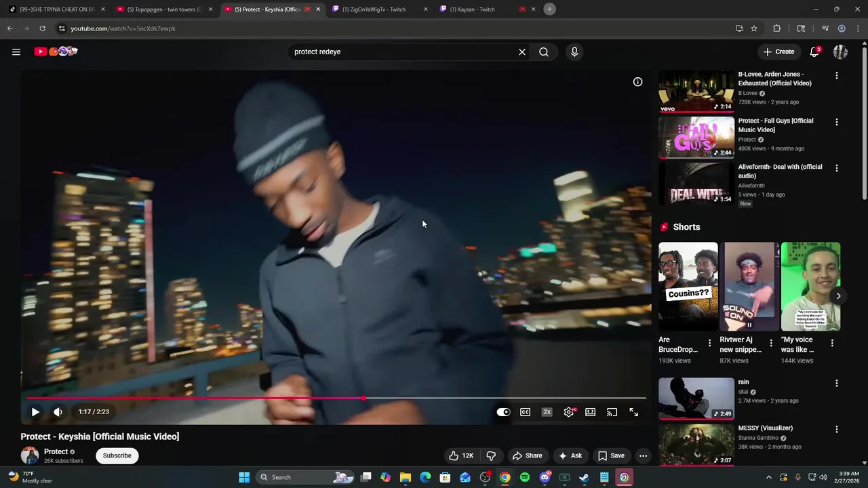The image size is (868, 488).
Task: Resume playback with the play button
Action: coord(35,412)
